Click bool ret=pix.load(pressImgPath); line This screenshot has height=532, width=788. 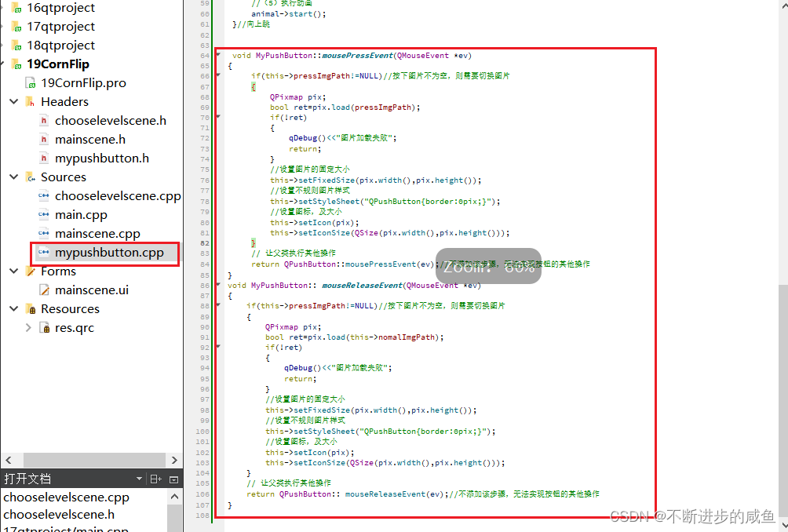tap(345, 107)
